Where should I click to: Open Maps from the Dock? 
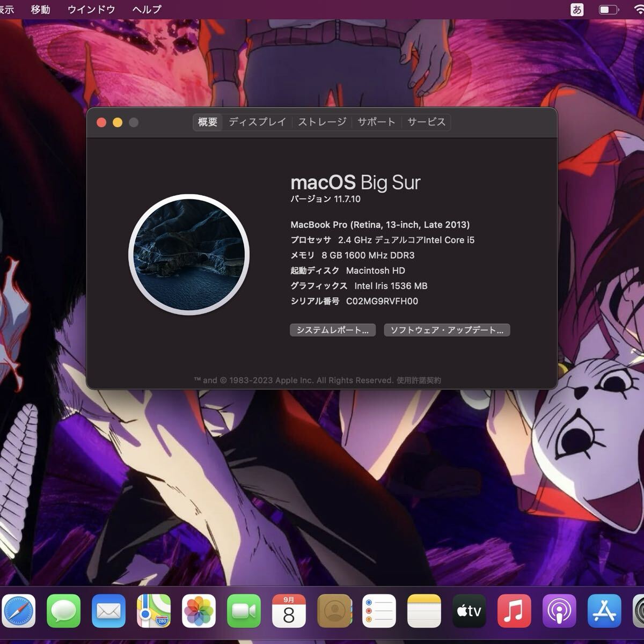pos(153,611)
